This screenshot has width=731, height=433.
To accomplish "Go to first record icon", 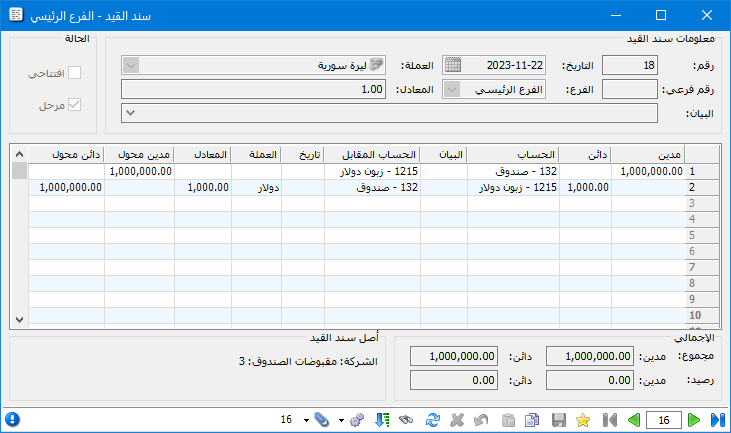I will (x=609, y=420).
